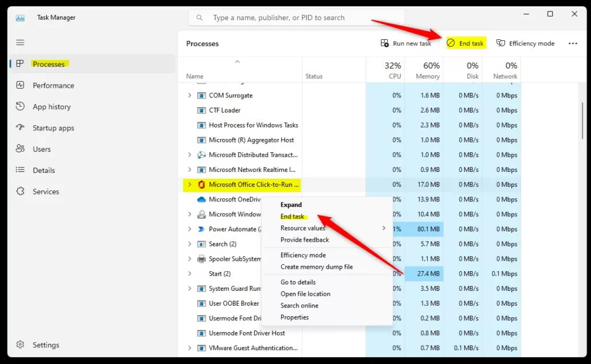This screenshot has height=364, width=591.
Task: Click the Run new task button
Action: (x=406, y=43)
